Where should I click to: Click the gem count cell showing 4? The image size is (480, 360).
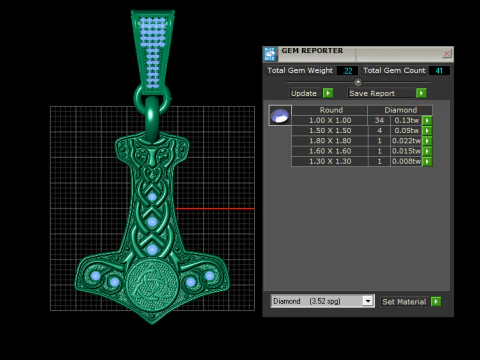(x=379, y=131)
